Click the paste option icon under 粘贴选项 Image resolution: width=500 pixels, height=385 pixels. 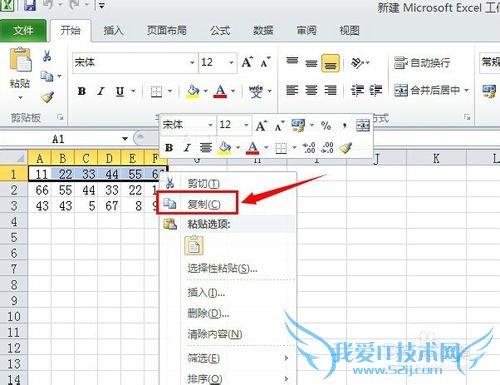click(194, 246)
